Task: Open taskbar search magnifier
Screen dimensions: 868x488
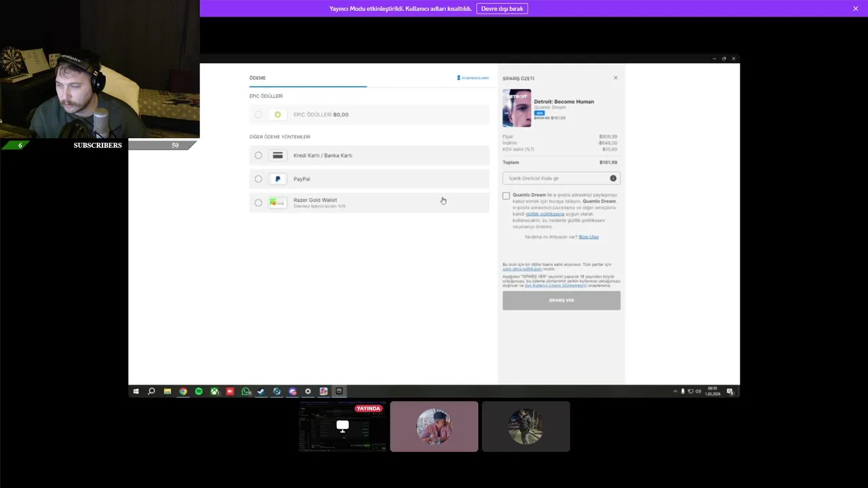Action: (x=151, y=391)
